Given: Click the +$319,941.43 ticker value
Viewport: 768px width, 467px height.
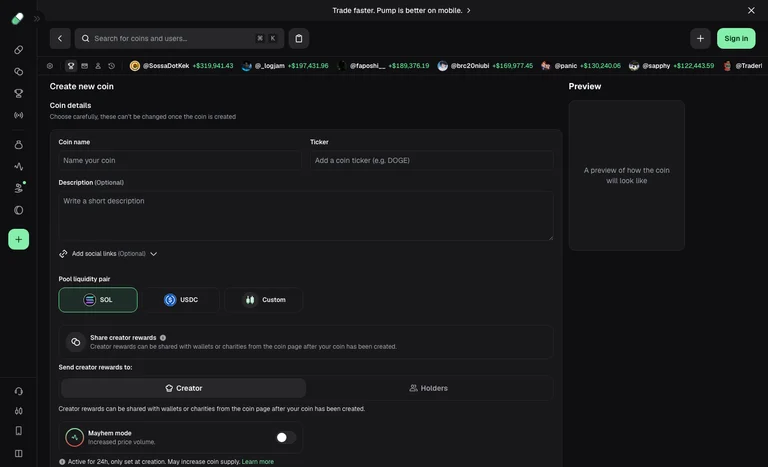Looking at the screenshot, I should (x=213, y=66).
